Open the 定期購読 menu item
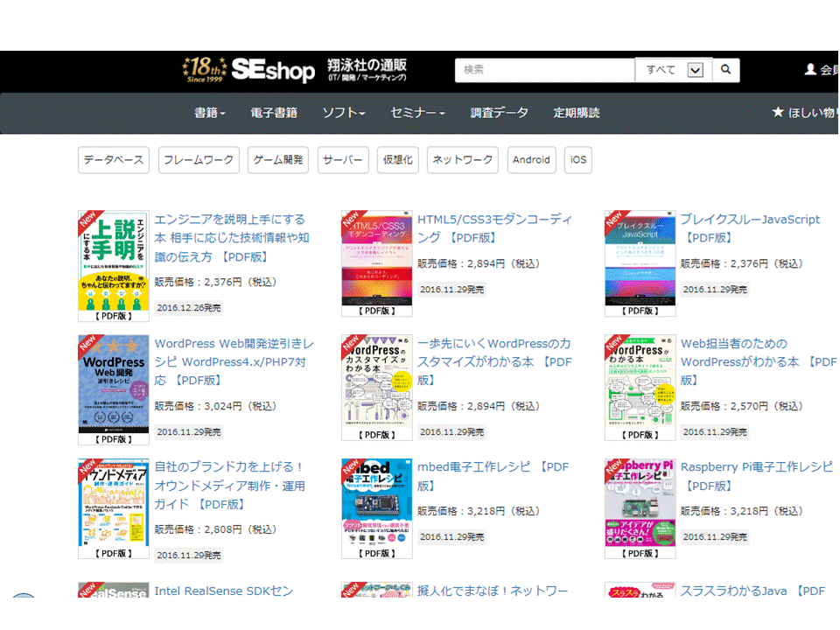The image size is (840, 630). (x=577, y=113)
